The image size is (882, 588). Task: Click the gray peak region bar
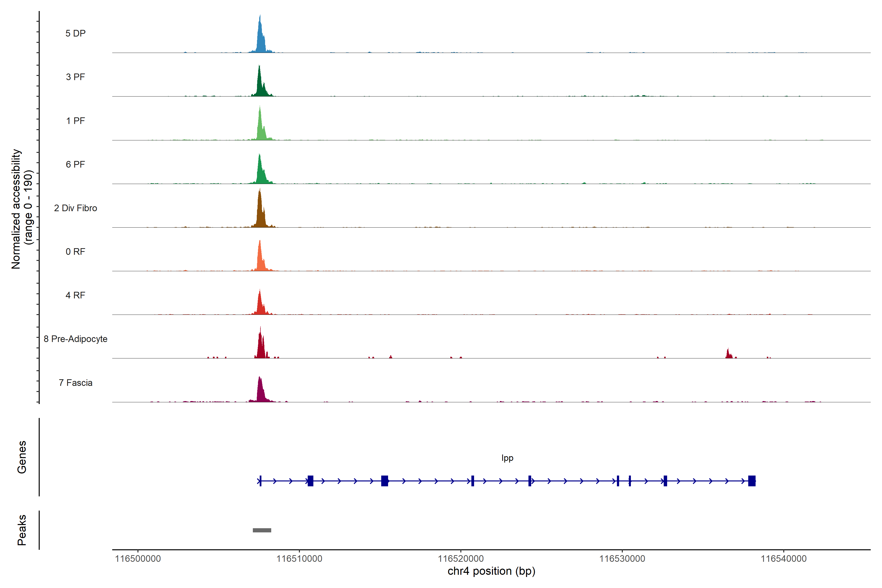(262, 530)
